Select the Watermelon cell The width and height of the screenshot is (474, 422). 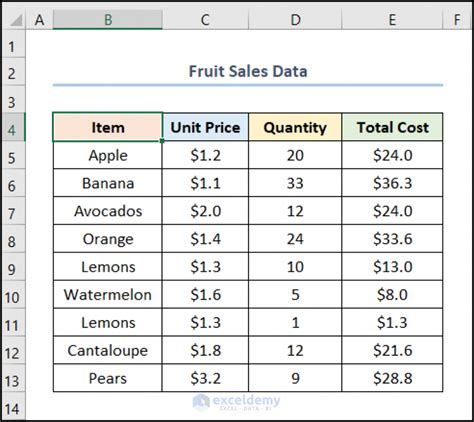pos(108,295)
